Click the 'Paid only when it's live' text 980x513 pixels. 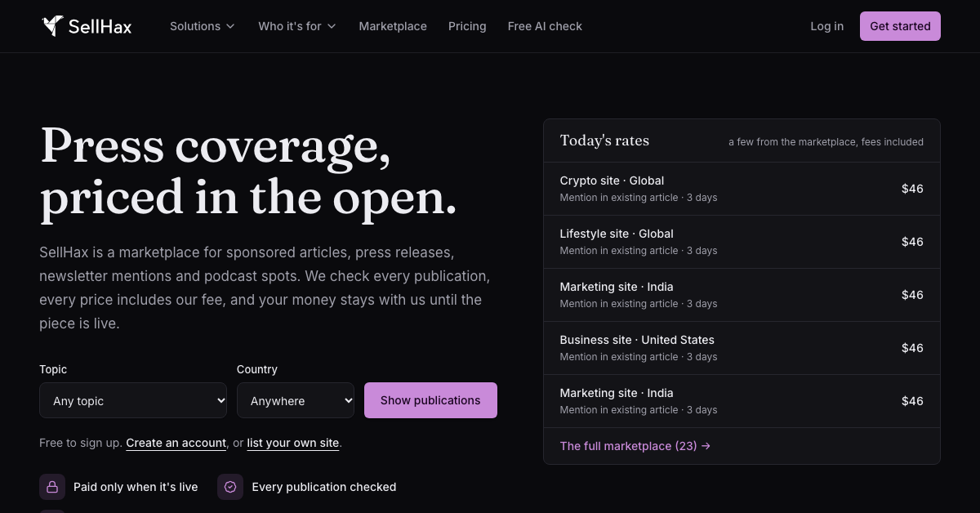tap(136, 487)
